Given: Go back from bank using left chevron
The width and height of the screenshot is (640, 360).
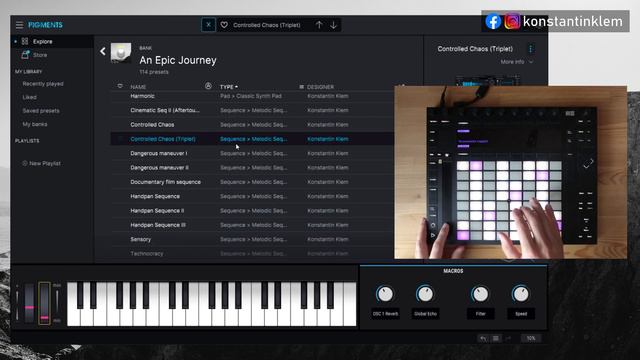Looking at the screenshot, I should (x=103, y=51).
